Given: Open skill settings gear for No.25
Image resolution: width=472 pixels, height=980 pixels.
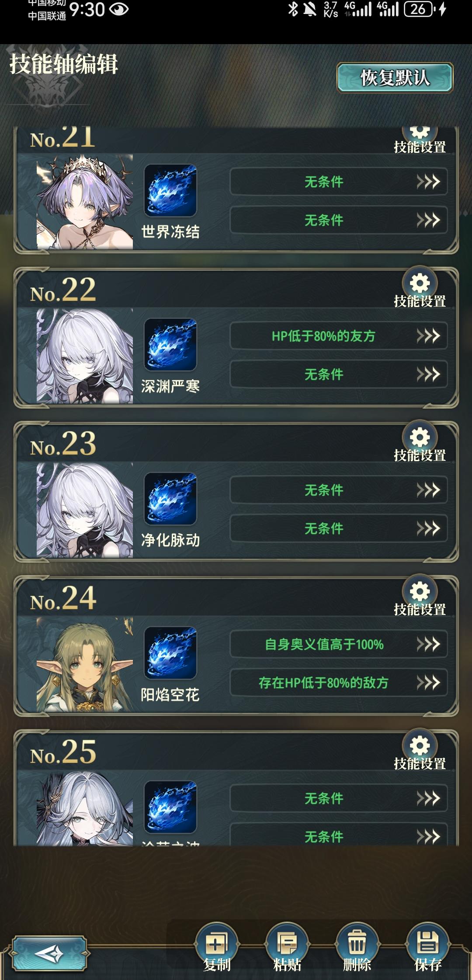Looking at the screenshot, I should [x=420, y=746].
